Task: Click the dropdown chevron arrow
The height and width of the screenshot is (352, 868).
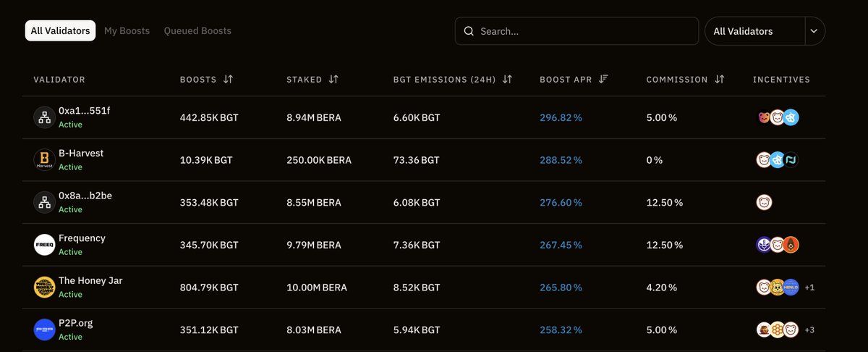Action: (x=814, y=31)
